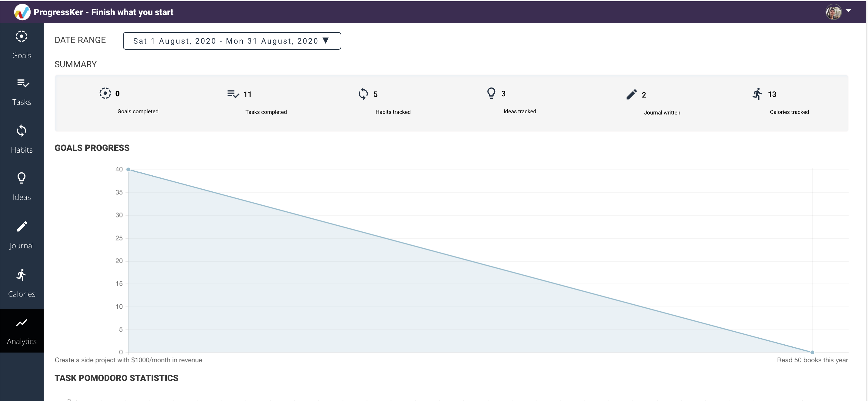Open the date range dropdown
Screen dimensions: 868x401
coord(232,41)
